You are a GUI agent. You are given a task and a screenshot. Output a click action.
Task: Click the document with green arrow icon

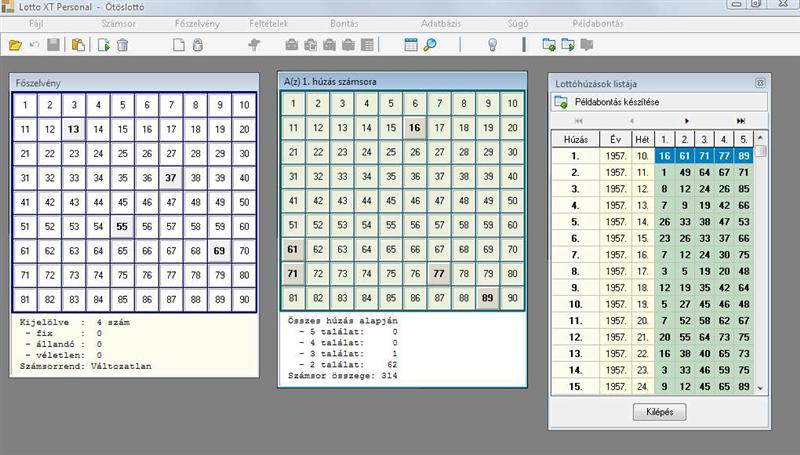[104, 45]
